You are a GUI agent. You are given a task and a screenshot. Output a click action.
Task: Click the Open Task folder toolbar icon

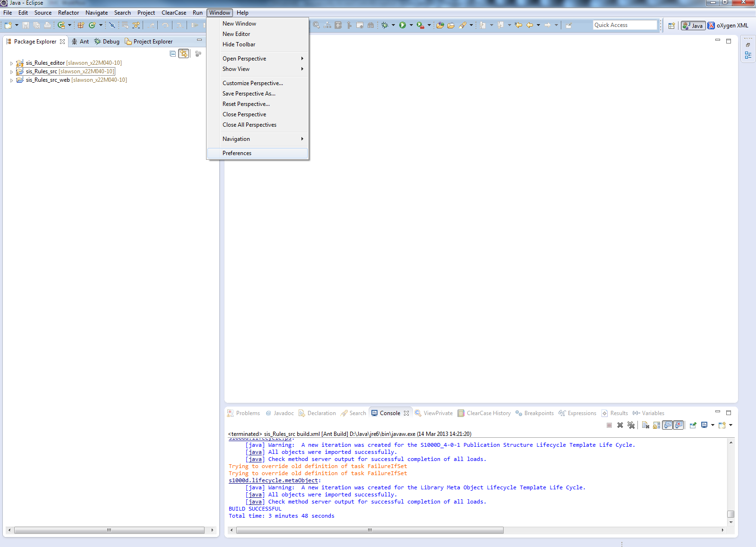[x=451, y=25]
